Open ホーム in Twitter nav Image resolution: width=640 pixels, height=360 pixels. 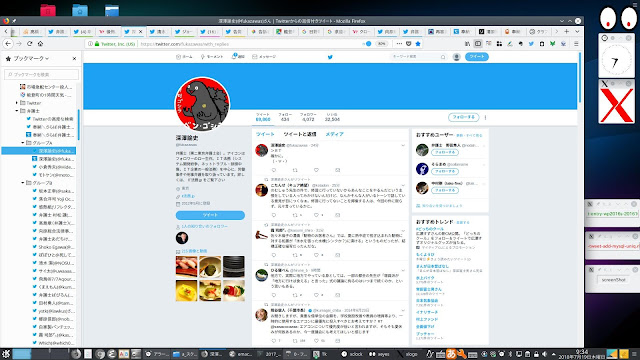tap(184, 57)
